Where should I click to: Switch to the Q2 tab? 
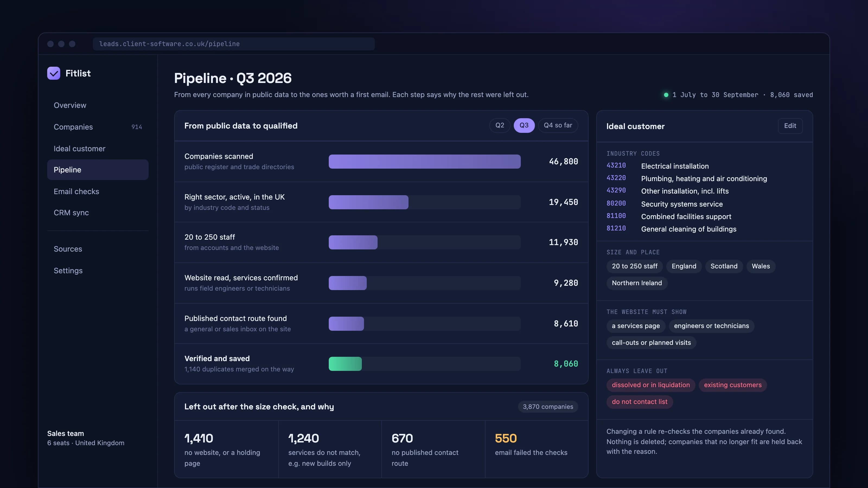coord(500,125)
